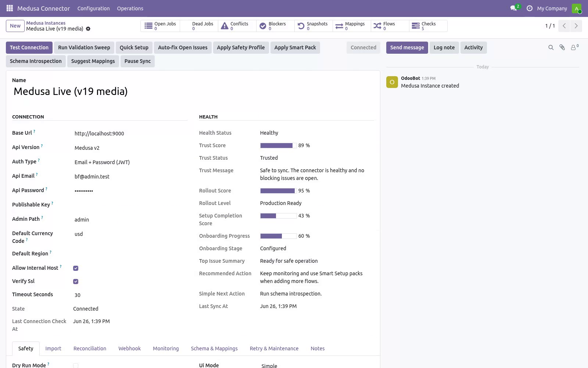Switch to the Webhook tab

(x=129, y=348)
